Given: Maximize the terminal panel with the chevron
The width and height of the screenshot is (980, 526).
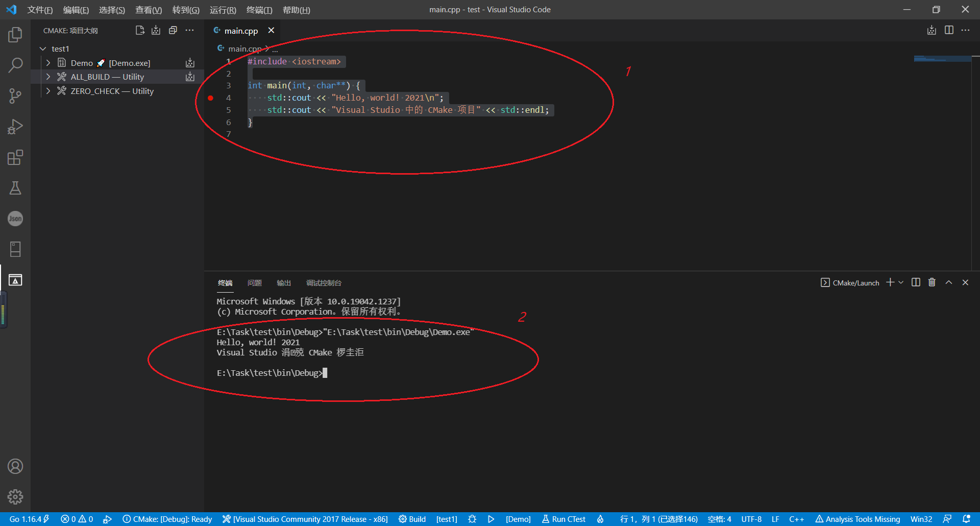Looking at the screenshot, I should click(948, 282).
